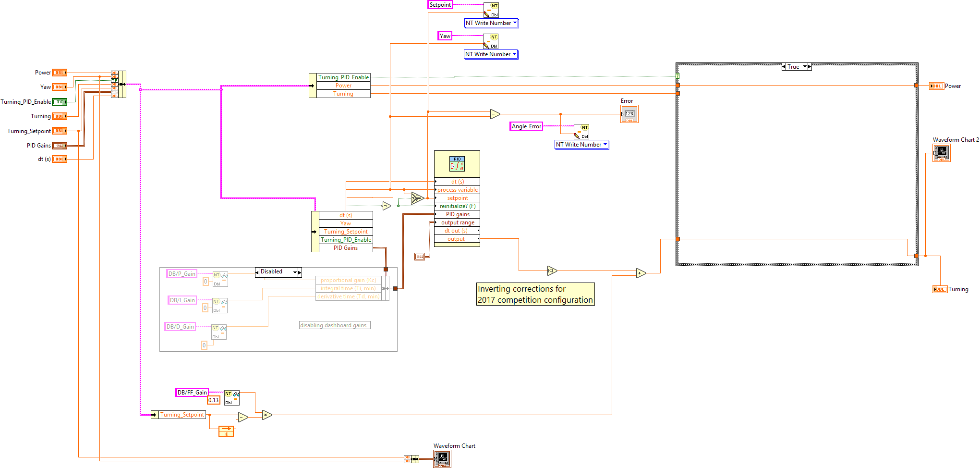Click the NT Write Number VI under Setpoint

coord(491,10)
